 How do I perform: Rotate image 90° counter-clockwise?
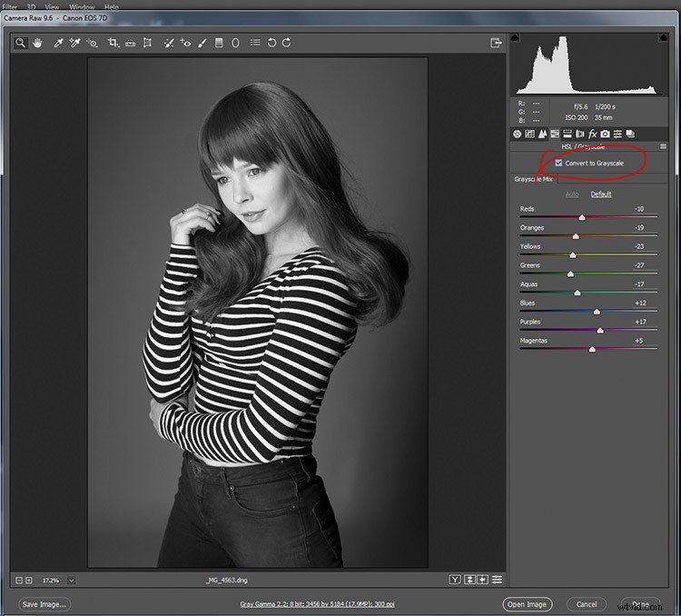pyautogui.click(x=271, y=43)
